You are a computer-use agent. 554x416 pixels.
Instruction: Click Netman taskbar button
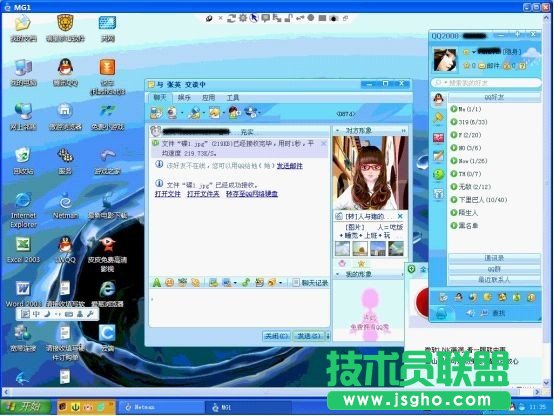[x=160, y=407]
